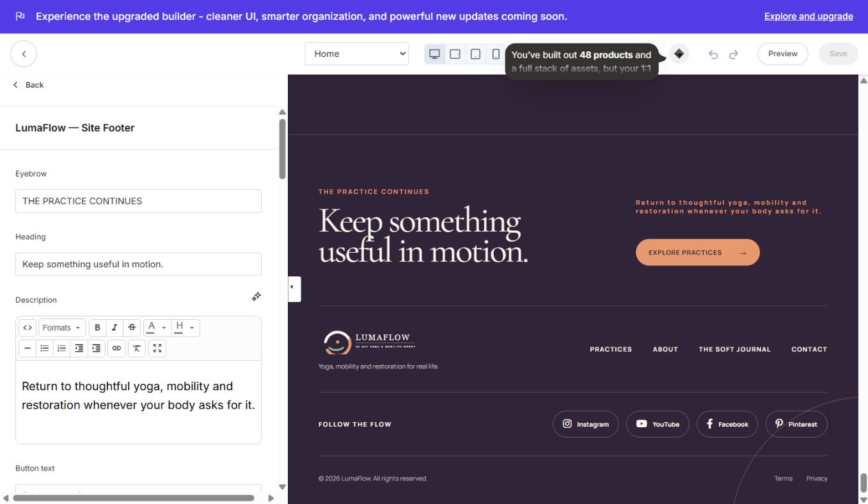Image resolution: width=868 pixels, height=504 pixels.
Task: Click into the Heading input field
Action: click(x=138, y=264)
